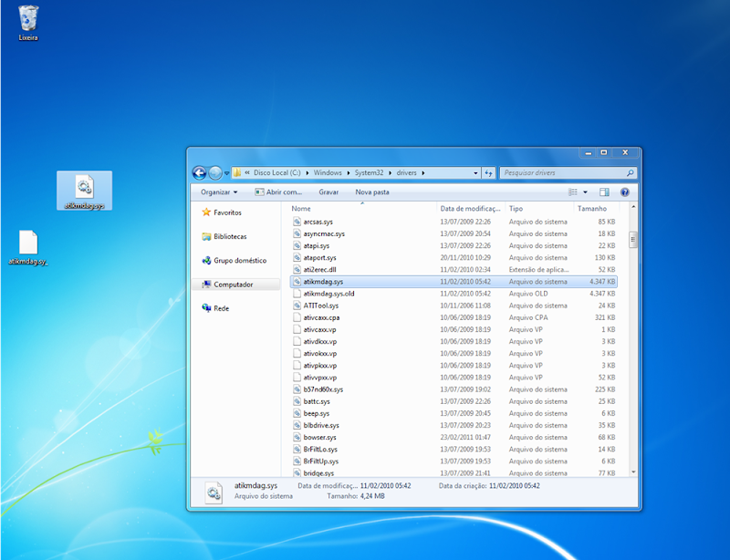Click the refresh button beside address bar
Viewport: 730px width, 560px height.
coord(488,172)
